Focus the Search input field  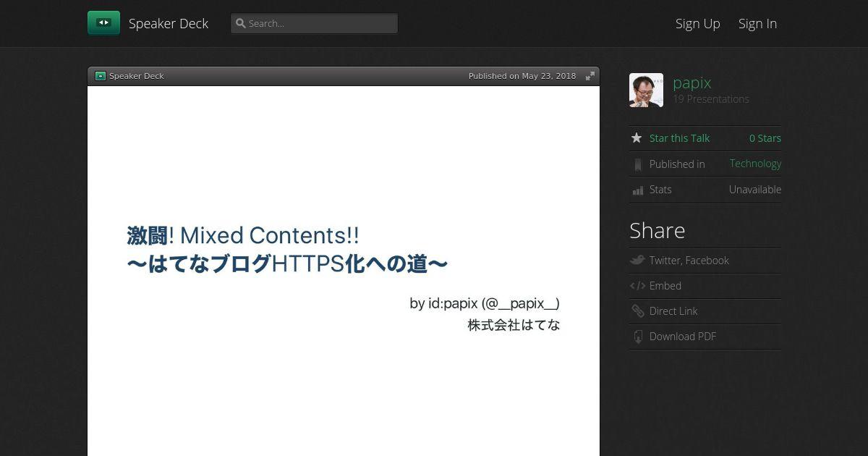pyautogui.click(x=314, y=23)
